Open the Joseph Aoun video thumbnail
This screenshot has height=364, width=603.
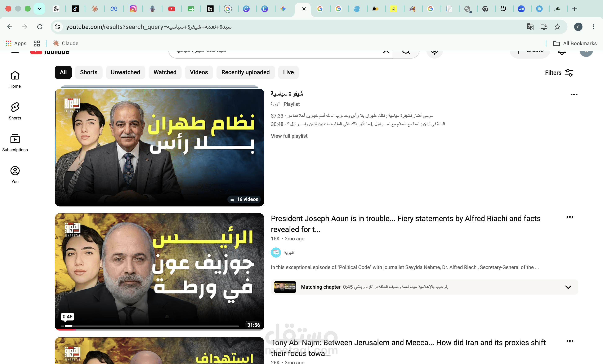(x=160, y=272)
